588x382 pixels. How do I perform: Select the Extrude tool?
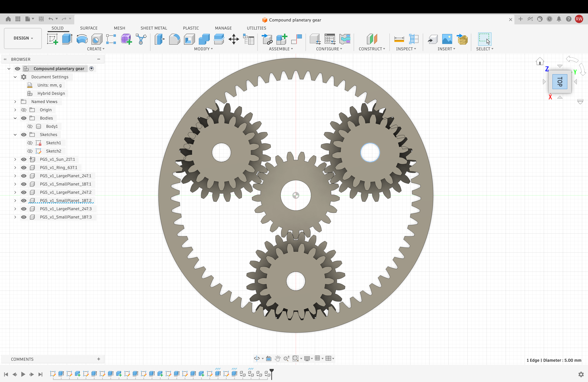pyautogui.click(x=67, y=39)
